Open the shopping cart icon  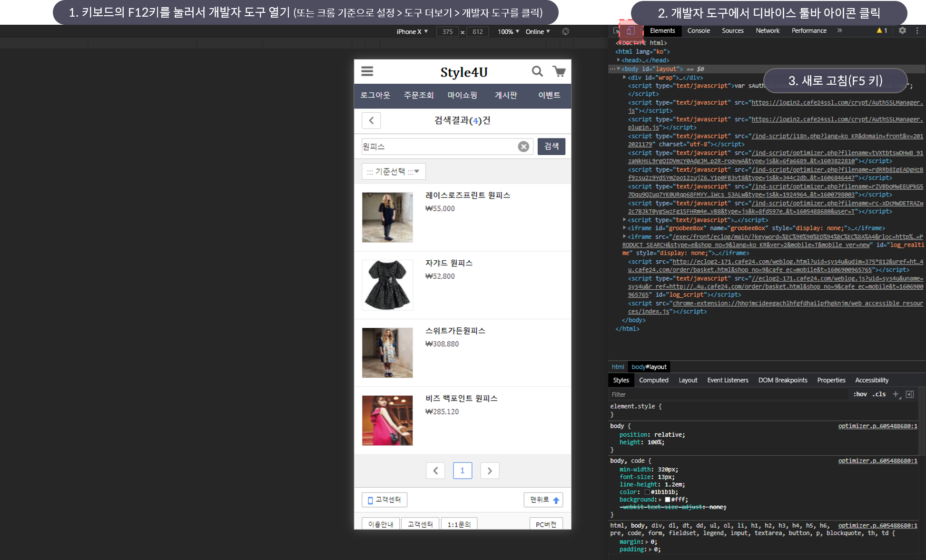(559, 71)
